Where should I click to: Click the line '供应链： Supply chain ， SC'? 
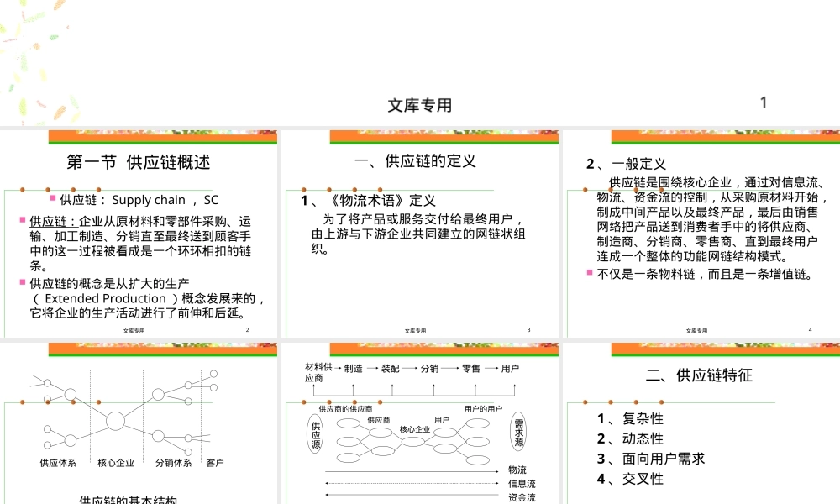tap(139, 200)
